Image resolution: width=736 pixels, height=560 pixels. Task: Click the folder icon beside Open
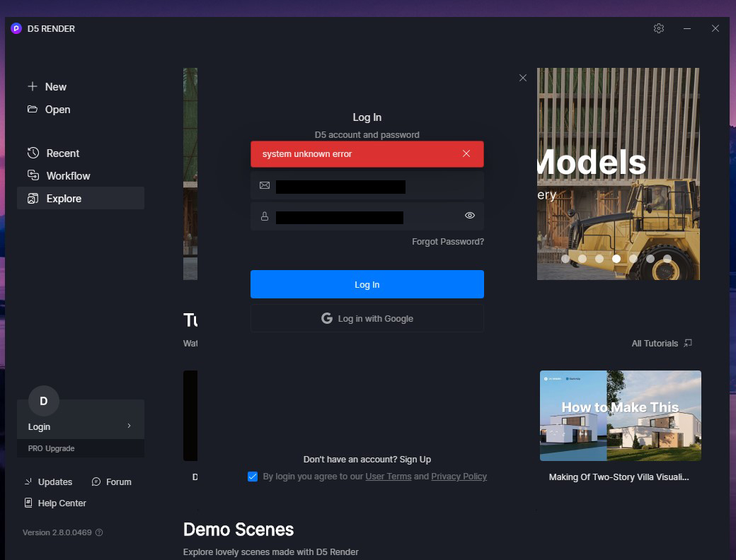click(x=33, y=110)
